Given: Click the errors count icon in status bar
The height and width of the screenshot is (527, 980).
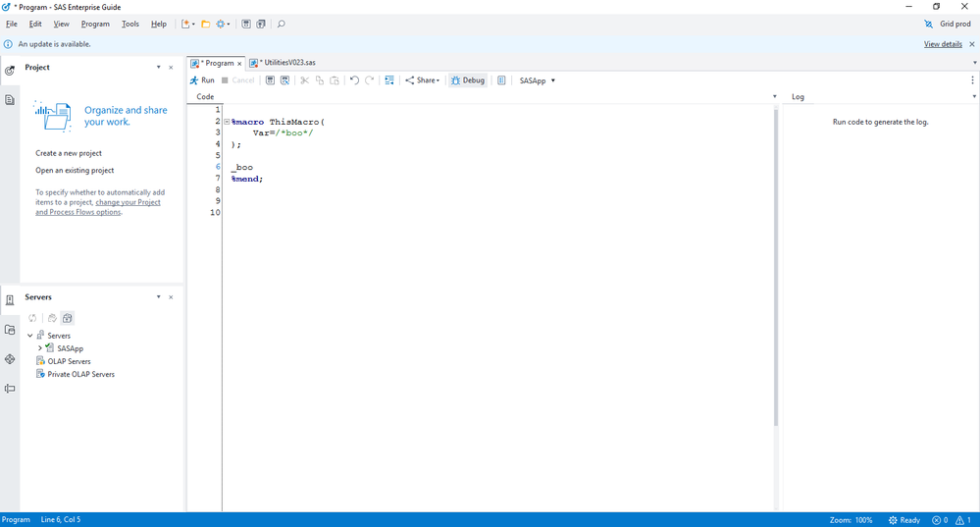Looking at the screenshot, I should tap(940, 519).
